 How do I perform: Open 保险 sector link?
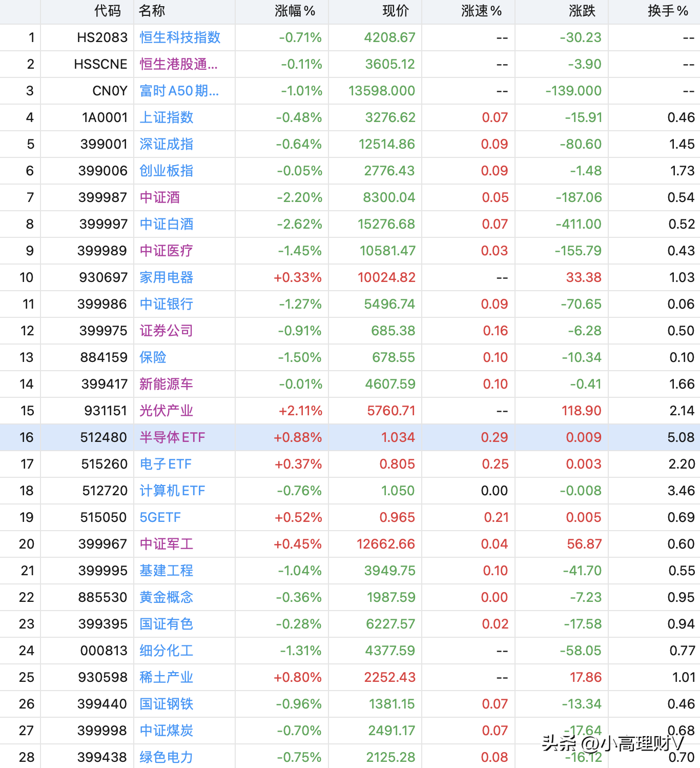(x=153, y=357)
